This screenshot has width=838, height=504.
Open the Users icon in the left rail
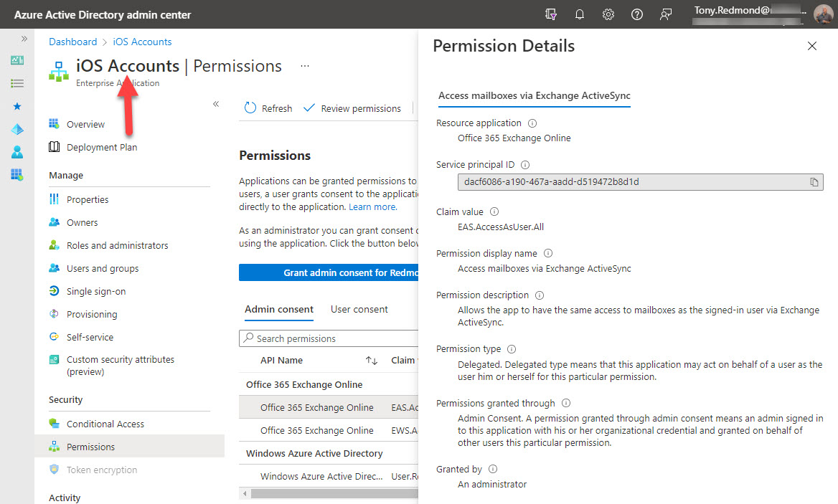pyautogui.click(x=17, y=152)
